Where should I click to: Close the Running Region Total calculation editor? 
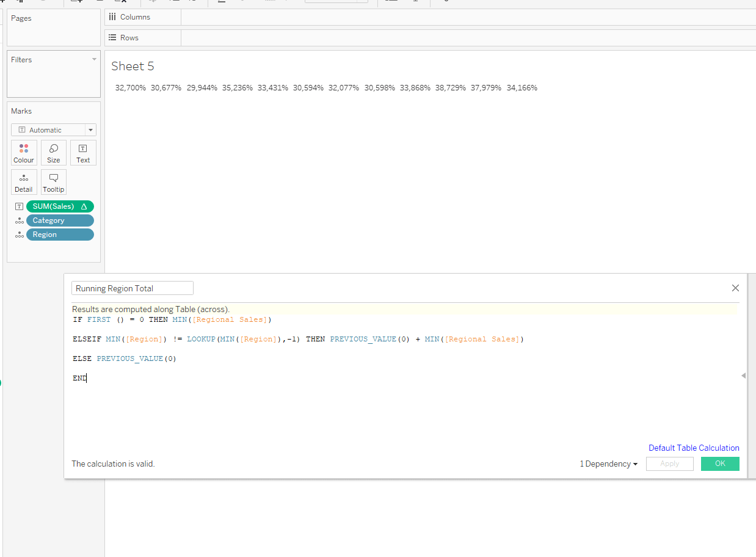(x=735, y=288)
